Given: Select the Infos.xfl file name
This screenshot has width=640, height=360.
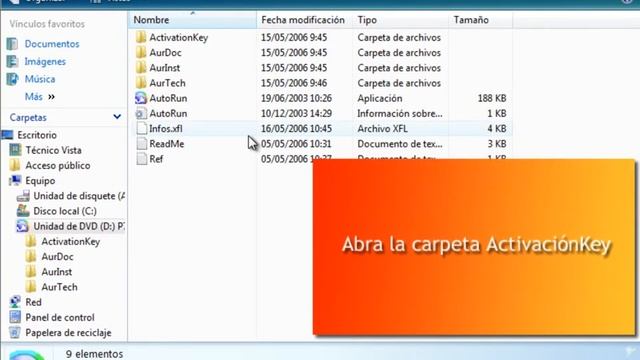Looking at the screenshot, I should click(x=166, y=128).
